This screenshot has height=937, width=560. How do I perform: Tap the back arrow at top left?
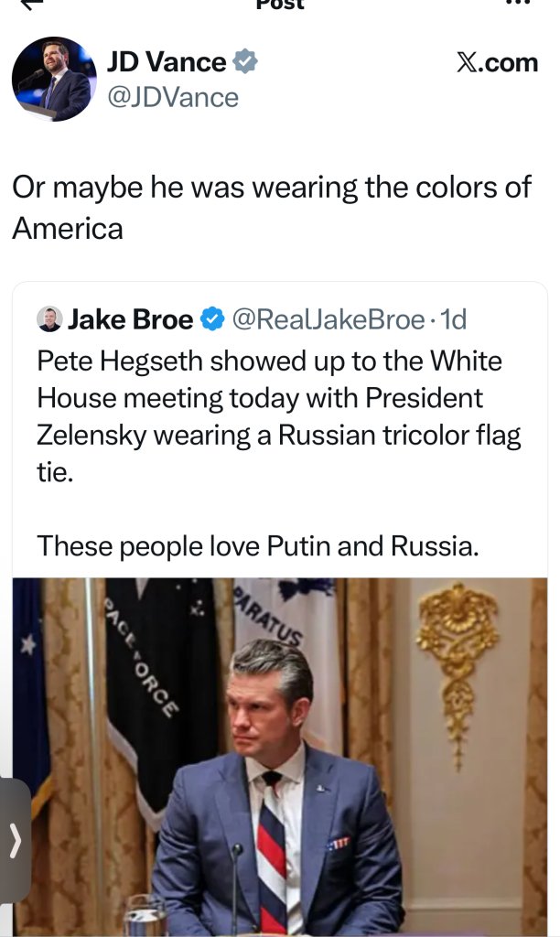32,5
